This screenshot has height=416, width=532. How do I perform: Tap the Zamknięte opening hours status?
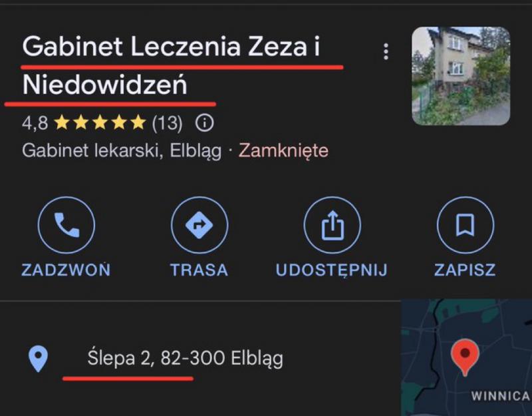(284, 150)
